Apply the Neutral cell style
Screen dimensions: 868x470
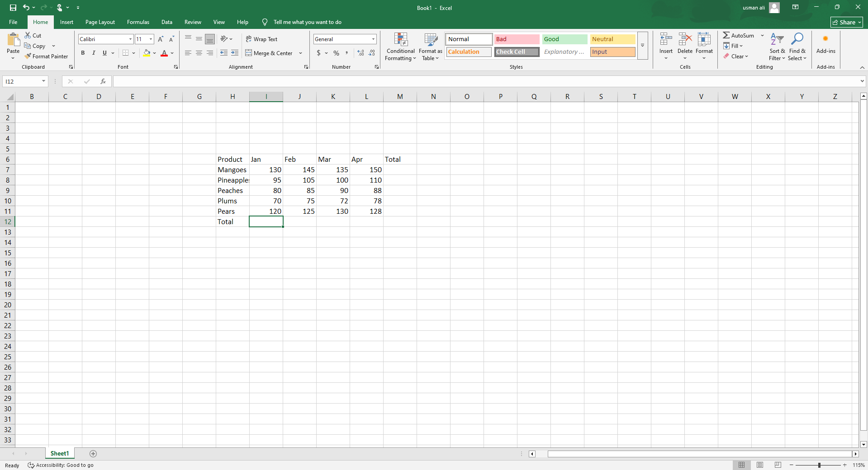(x=612, y=39)
